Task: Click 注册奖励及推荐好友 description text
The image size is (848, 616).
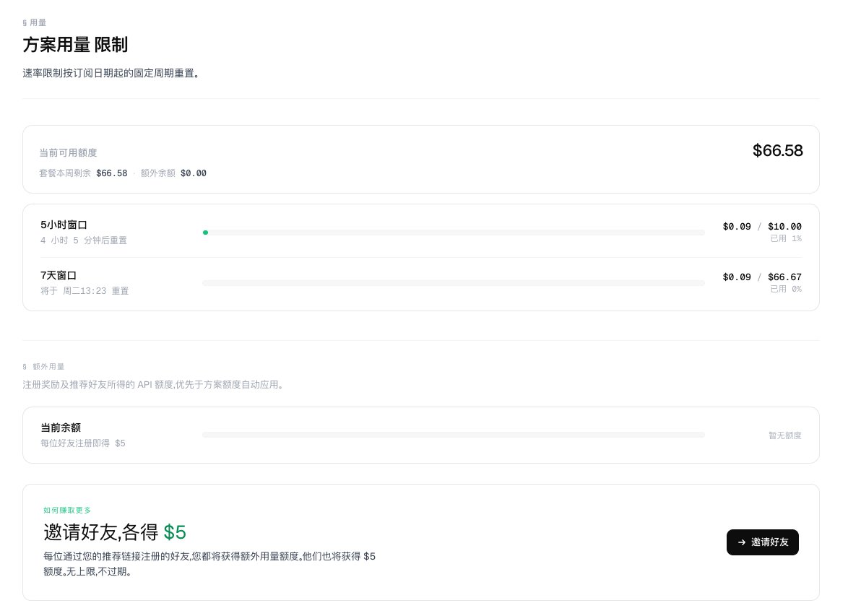Action: (x=154, y=384)
